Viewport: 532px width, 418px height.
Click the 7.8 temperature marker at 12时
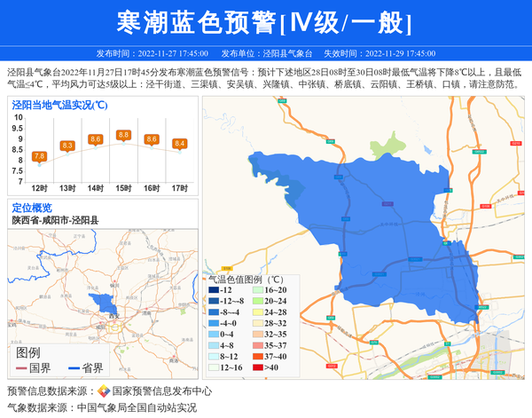(x=39, y=156)
